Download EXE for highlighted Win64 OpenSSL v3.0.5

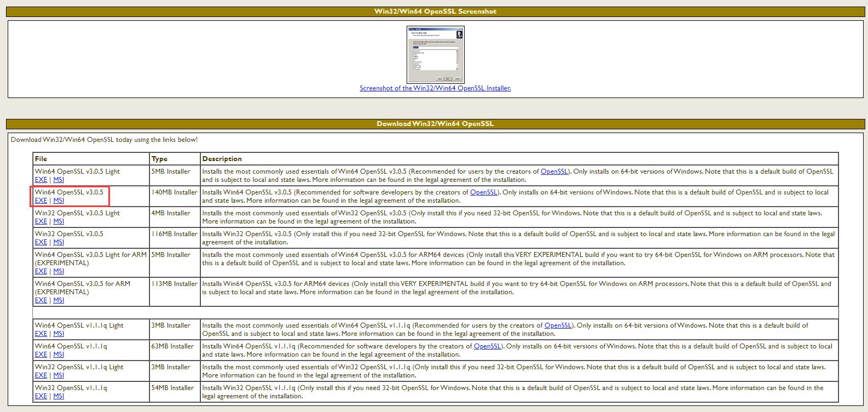40,201
